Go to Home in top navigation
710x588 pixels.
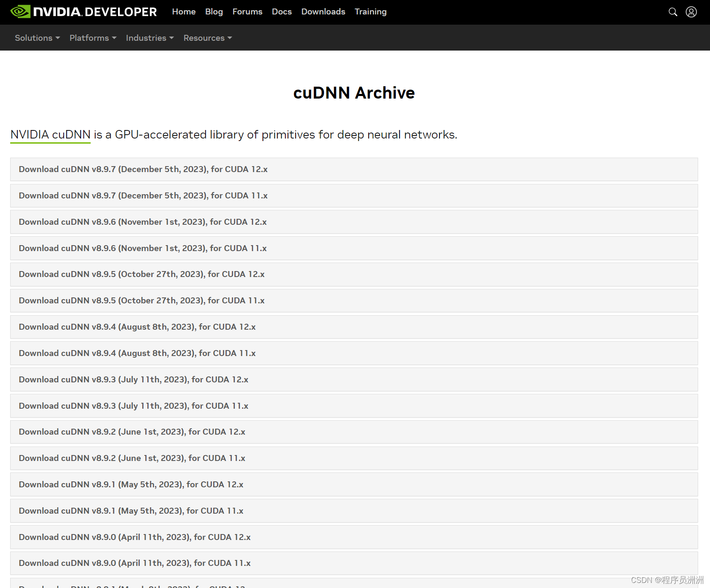[184, 11]
